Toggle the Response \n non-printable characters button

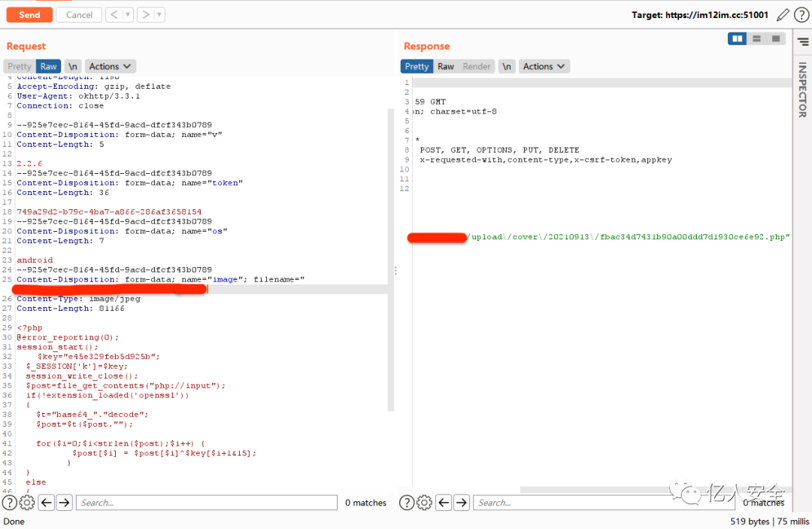tap(507, 66)
